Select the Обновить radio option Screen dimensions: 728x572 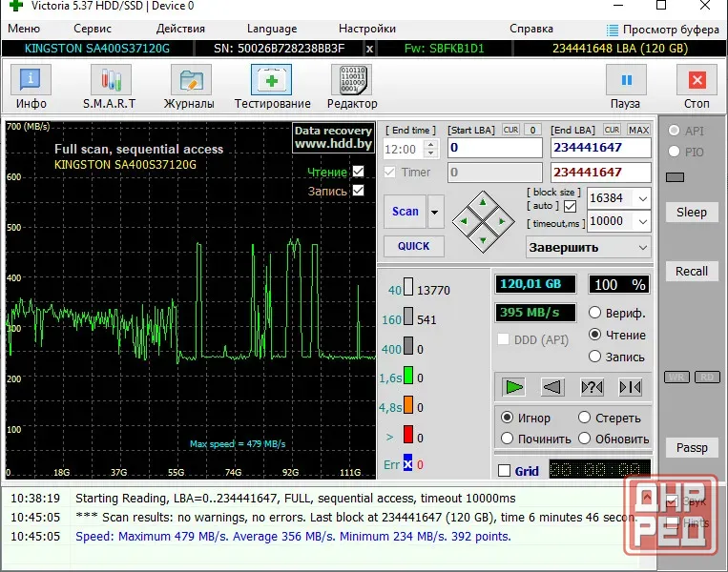tap(584, 439)
